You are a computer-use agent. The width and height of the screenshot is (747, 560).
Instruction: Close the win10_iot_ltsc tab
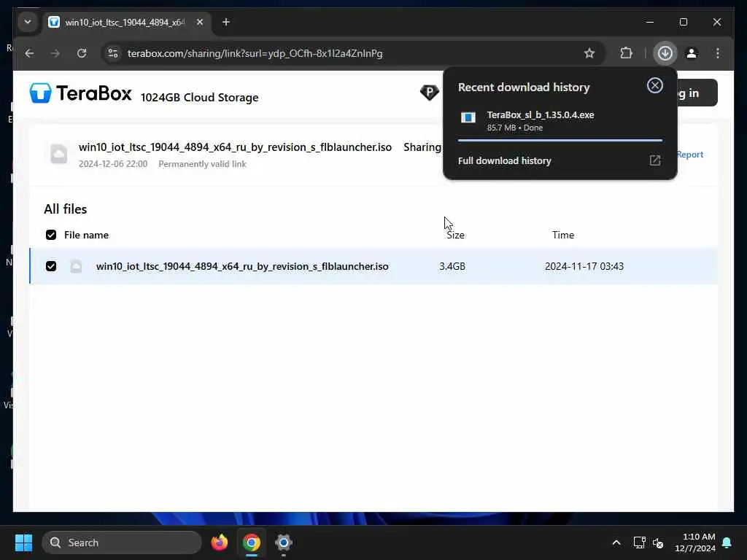coord(200,22)
